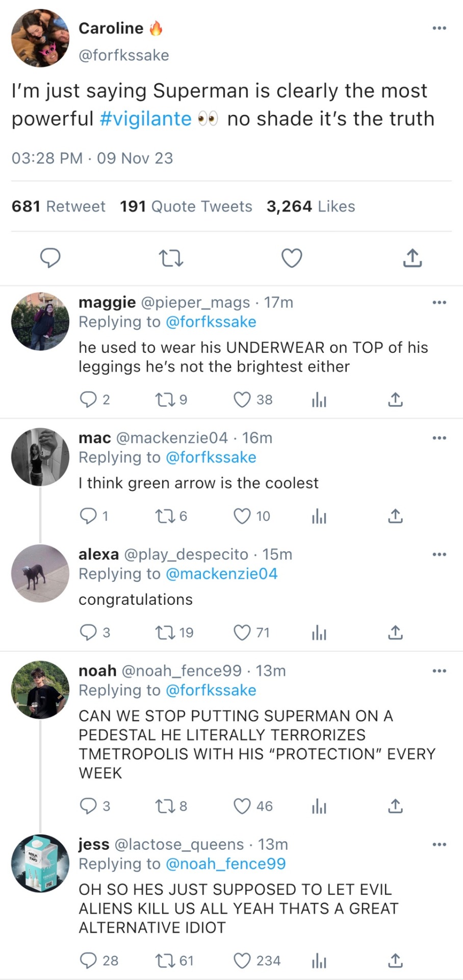View the 3,264 Likes list
The image size is (463, 980).
311,206
